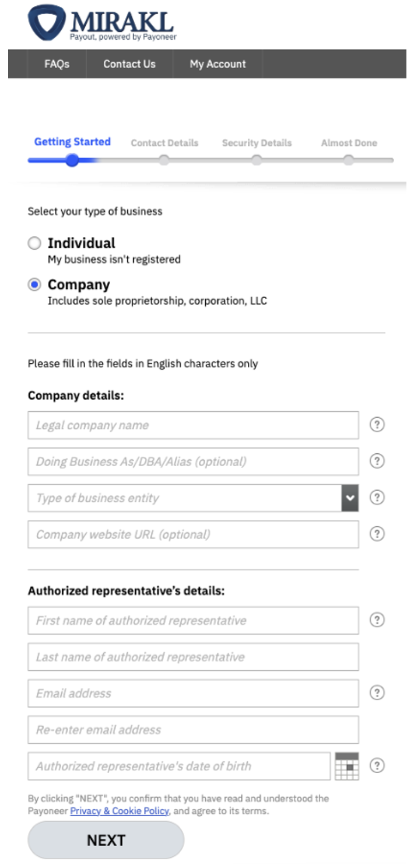
Task: Click help icon next to Doing Business As field
Action: tap(377, 461)
